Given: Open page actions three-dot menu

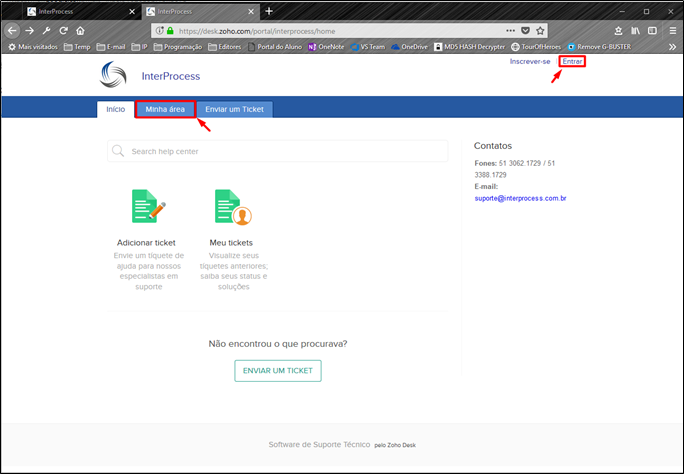Looking at the screenshot, I should [x=510, y=31].
